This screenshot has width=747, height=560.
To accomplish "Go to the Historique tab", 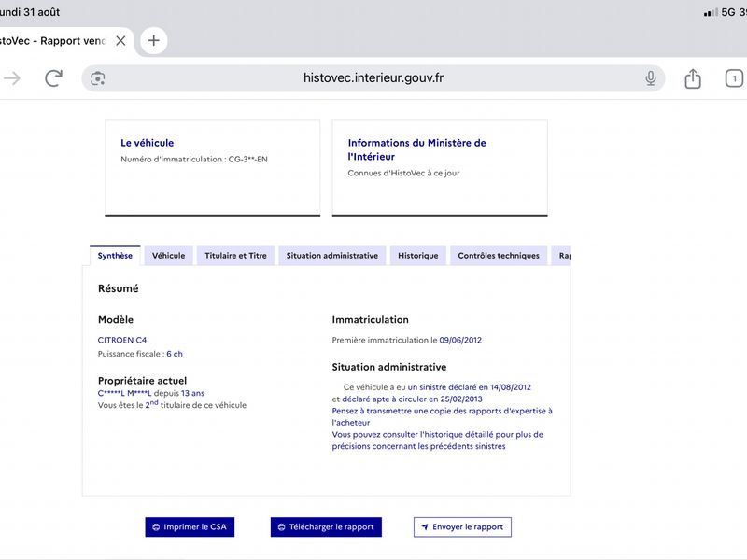I will click(x=417, y=256).
